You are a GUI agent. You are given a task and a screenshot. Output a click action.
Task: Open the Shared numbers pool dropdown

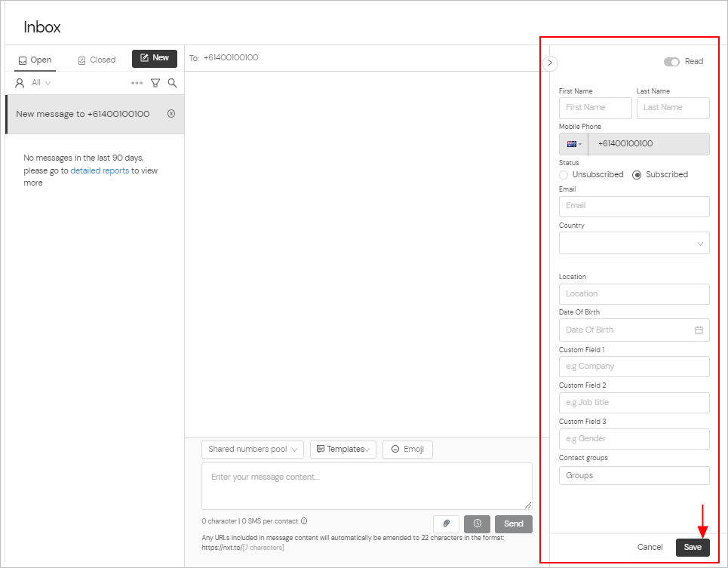click(x=253, y=449)
